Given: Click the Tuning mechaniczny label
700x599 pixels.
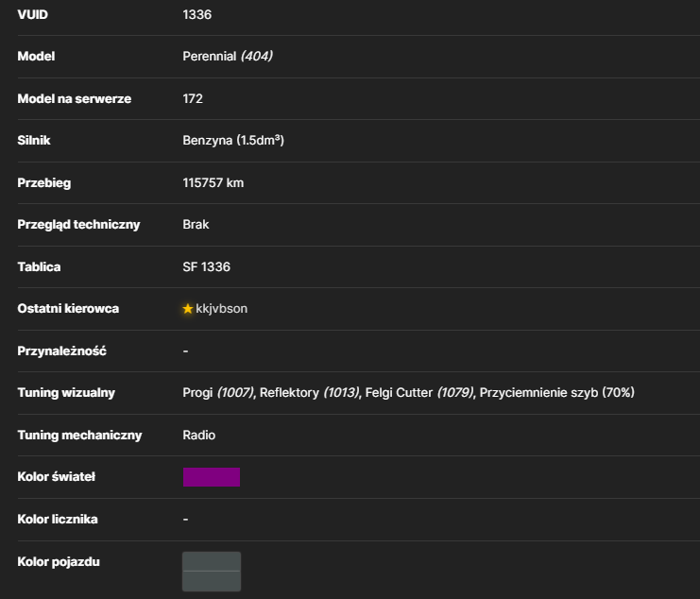Looking at the screenshot, I should coord(80,436).
